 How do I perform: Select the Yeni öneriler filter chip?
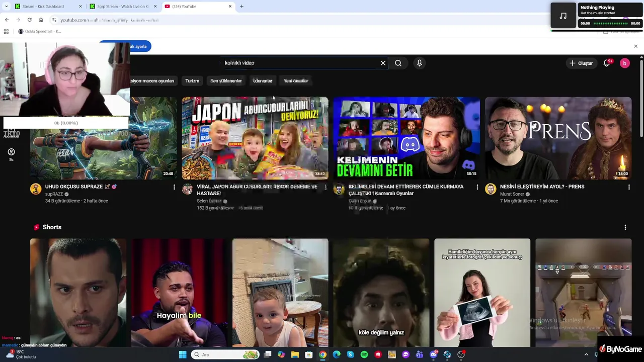click(x=296, y=80)
